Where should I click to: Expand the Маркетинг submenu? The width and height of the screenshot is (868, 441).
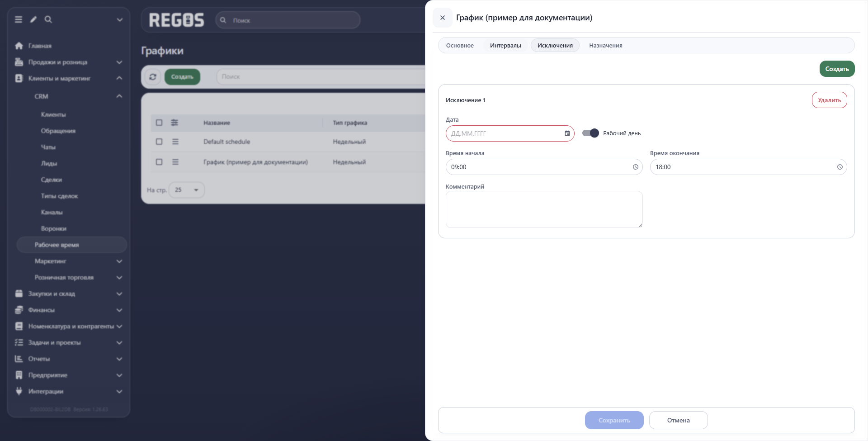pos(119,261)
